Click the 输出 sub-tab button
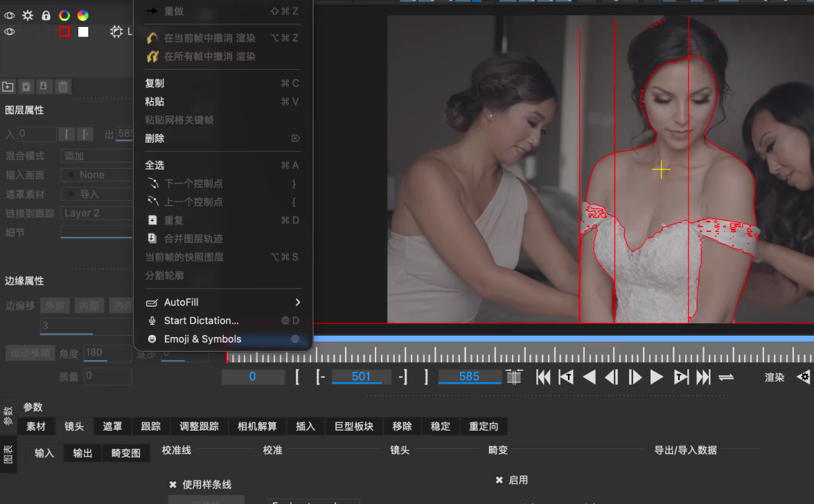The width and height of the screenshot is (814, 504). click(x=82, y=453)
